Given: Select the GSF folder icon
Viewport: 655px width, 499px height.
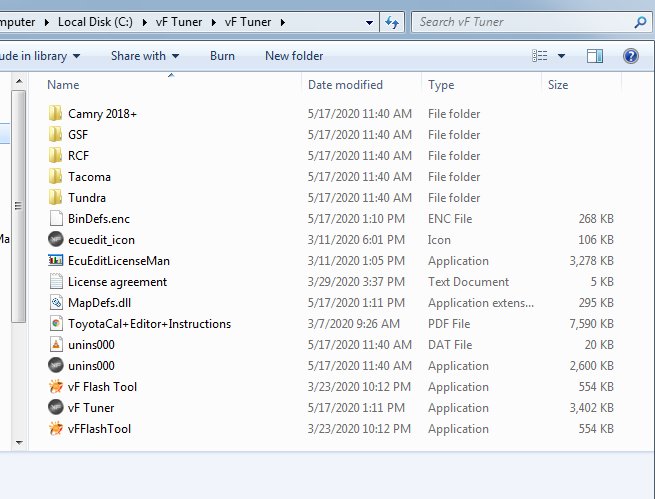Looking at the screenshot, I should coord(56,134).
